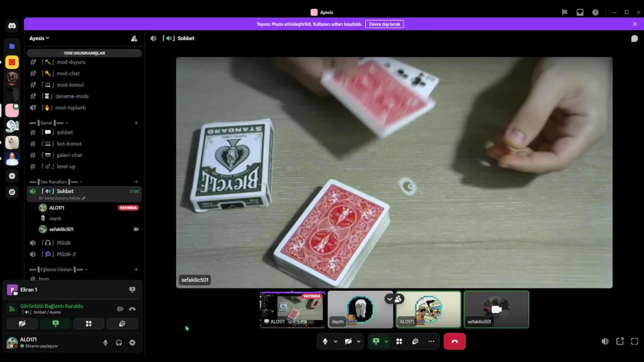Stop streaming via Ekran 1 screen icon
Image resolution: width=644 pixels, height=362 pixels.
[132, 290]
